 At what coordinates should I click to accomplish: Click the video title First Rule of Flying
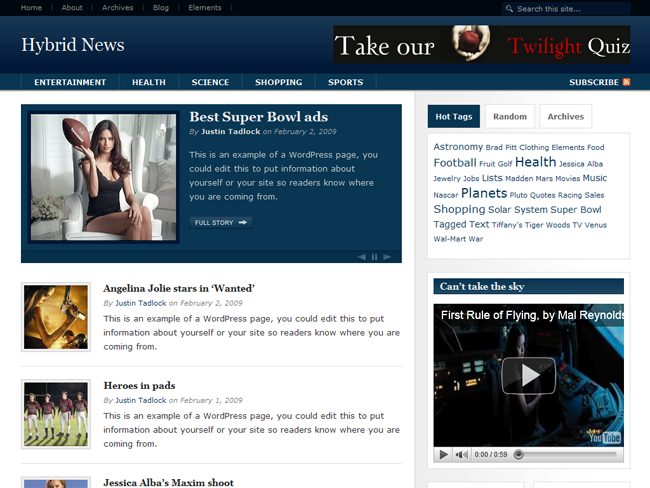pos(533,315)
